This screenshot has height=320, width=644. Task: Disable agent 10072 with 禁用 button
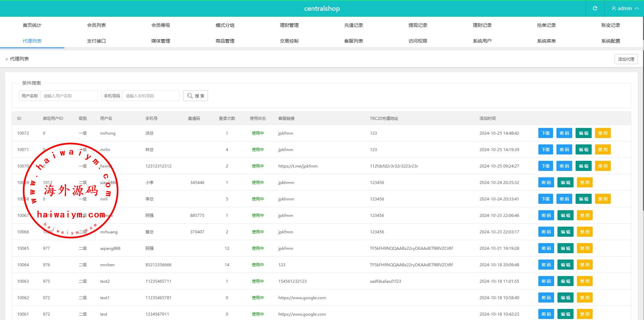pyautogui.click(x=603, y=133)
